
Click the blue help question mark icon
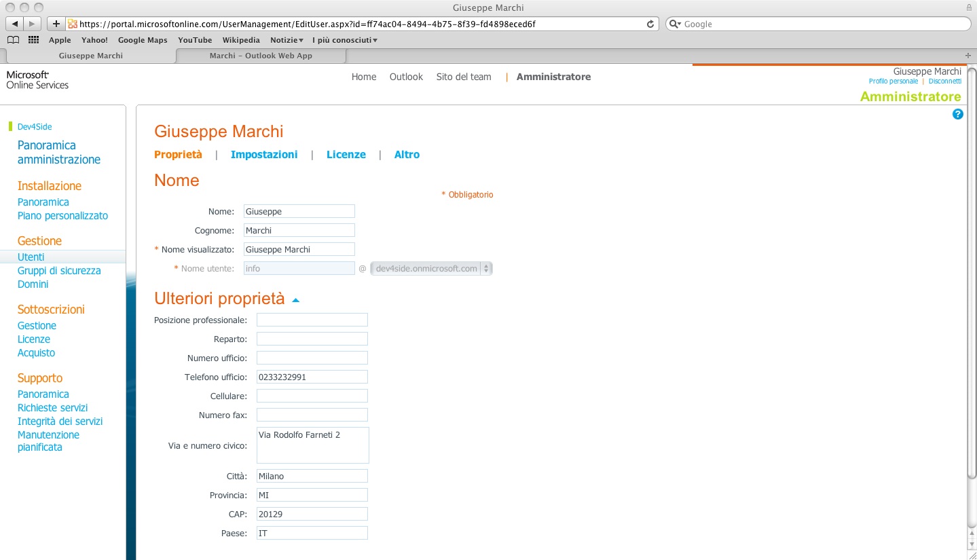pyautogui.click(x=957, y=114)
